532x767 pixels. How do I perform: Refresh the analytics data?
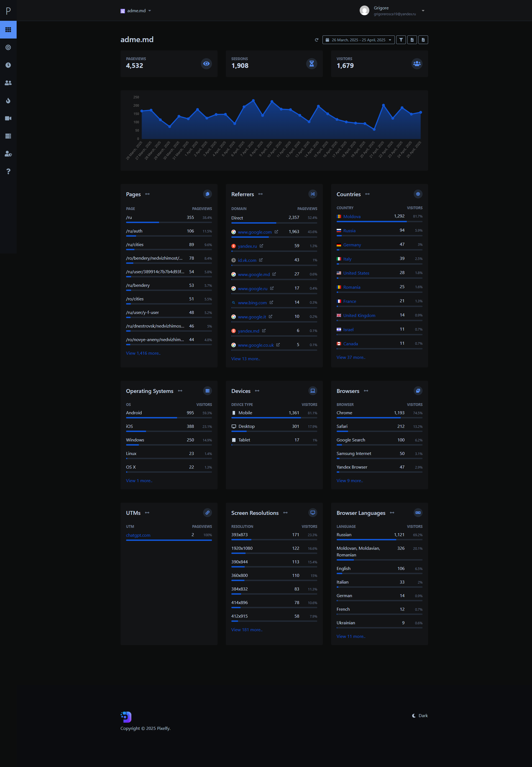click(x=316, y=40)
